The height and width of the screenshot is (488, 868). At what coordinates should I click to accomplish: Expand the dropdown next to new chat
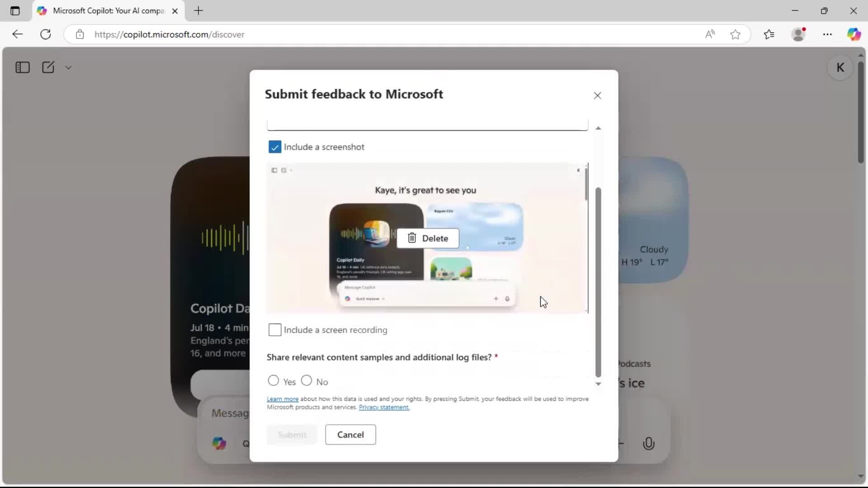tap(68, 67)
